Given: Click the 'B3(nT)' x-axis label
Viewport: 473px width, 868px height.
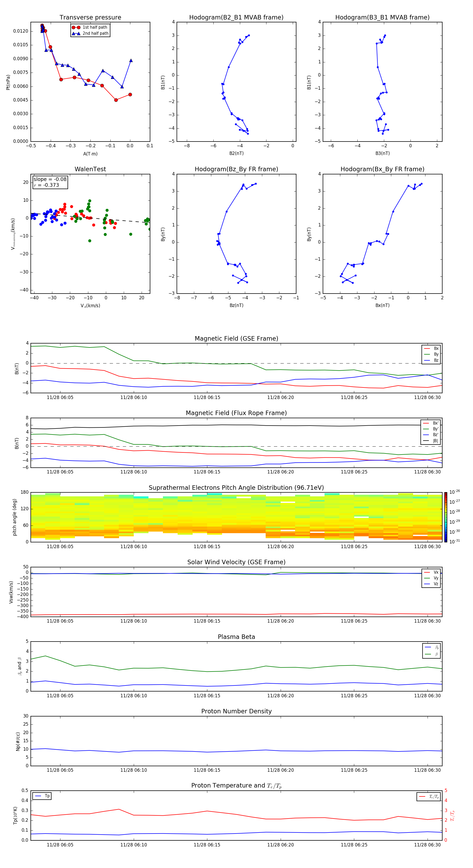Looking at the screenshot, I should point(382,153).
